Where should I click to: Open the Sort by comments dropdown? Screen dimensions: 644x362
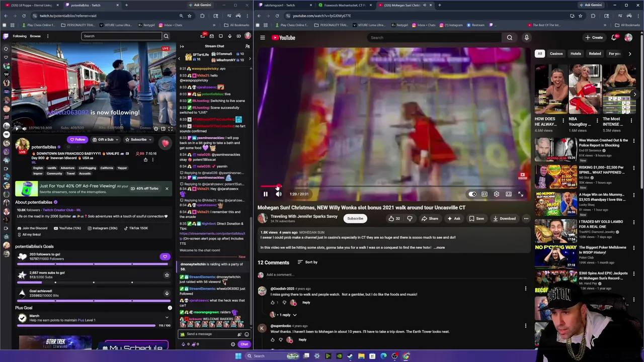point(307,262)
